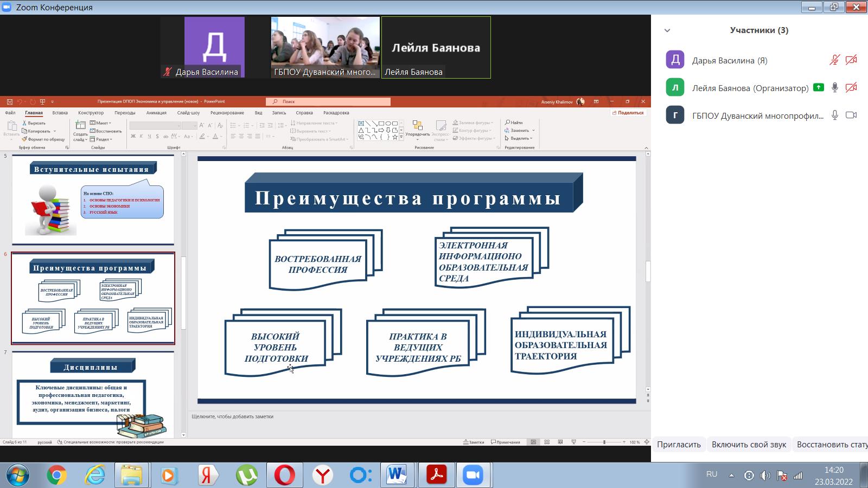Open the Макет dropdown in the Слайды group
Screen dimensions: 868x488
(x=100, y=123)
